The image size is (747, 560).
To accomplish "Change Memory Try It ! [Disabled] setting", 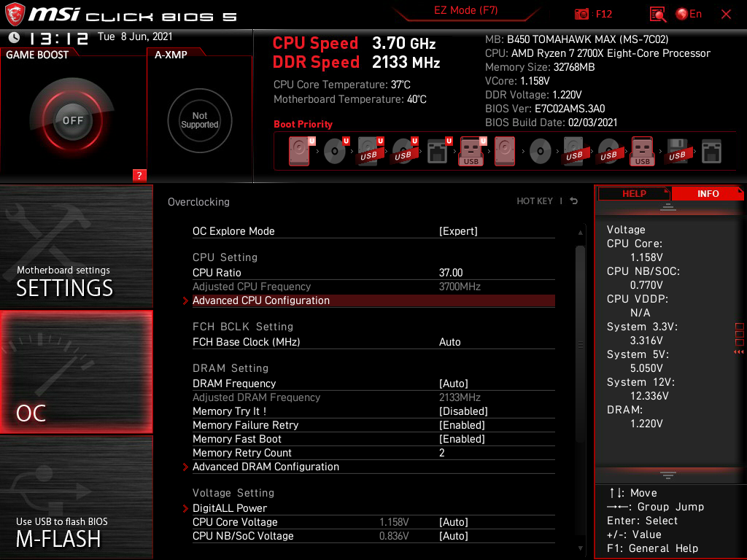I will pos(373,411).
